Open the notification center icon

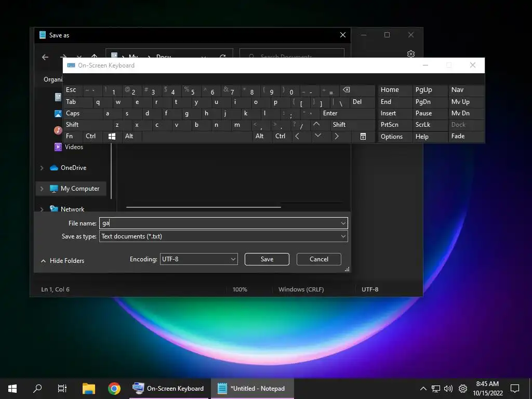[515, 389]
